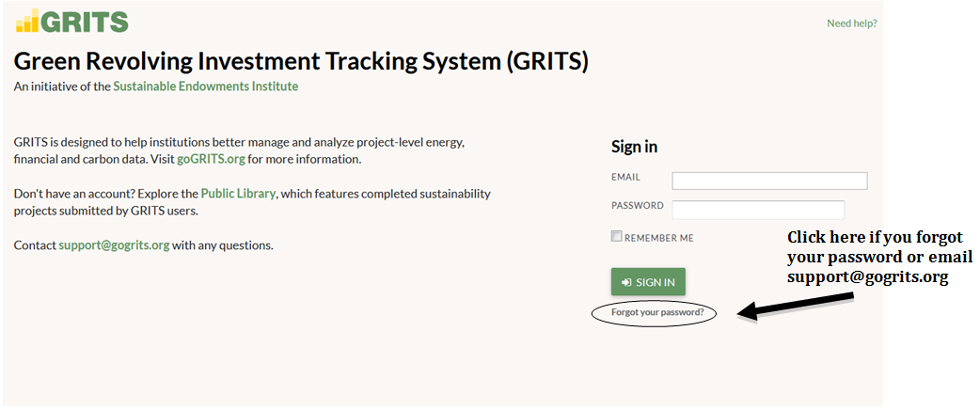Open the Need help? link
This screenshot has width=980, height=410.
pos(852,24)
